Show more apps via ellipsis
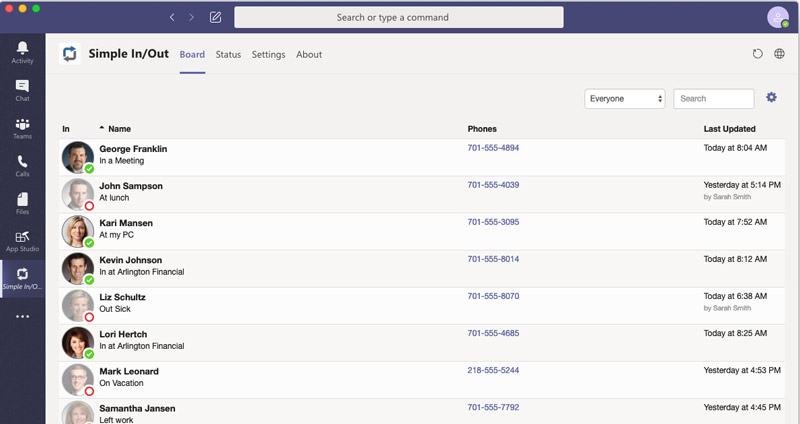This screenshot has width=800, height=424. 22,316
